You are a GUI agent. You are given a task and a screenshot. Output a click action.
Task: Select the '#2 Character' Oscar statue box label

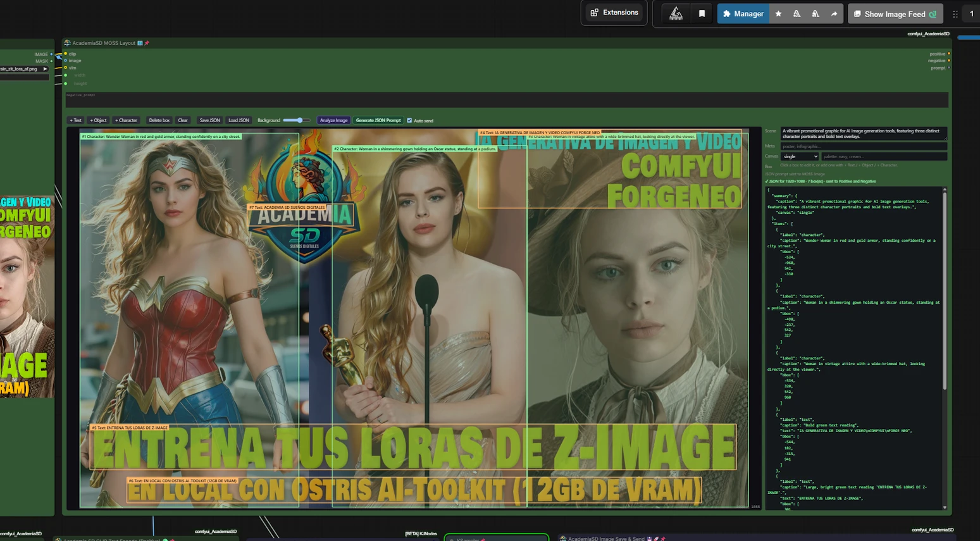(x=415, y=149)
